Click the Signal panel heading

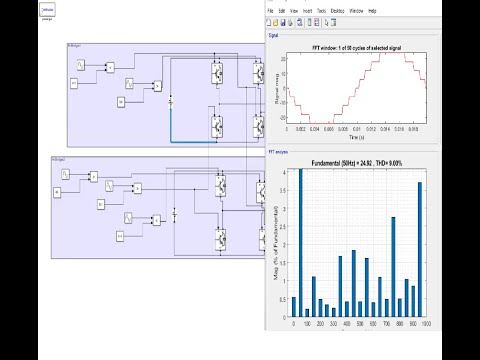click(x=273, y=35)
